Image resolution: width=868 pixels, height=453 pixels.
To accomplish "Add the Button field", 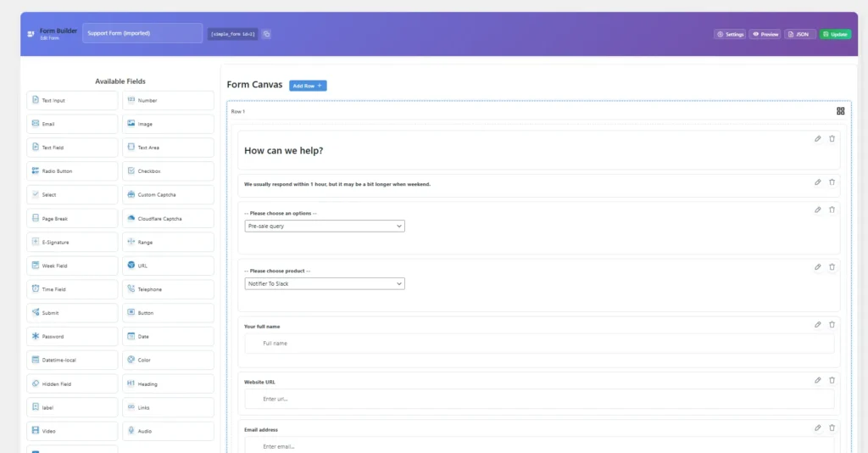I will click(x=169, y=313).
